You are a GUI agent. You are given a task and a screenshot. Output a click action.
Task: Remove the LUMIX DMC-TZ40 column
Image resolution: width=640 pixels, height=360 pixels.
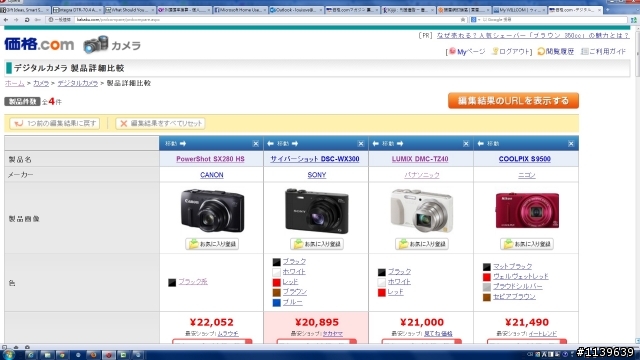pos(466,144)
